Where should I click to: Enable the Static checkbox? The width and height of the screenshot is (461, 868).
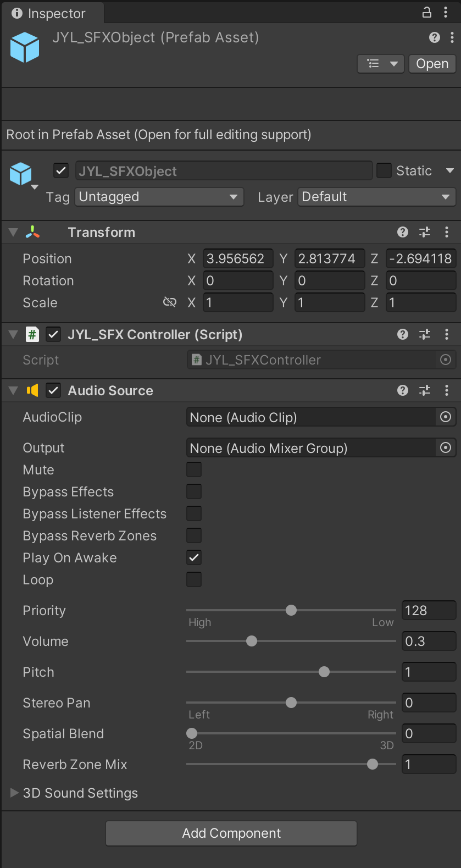tap(384, 170)
